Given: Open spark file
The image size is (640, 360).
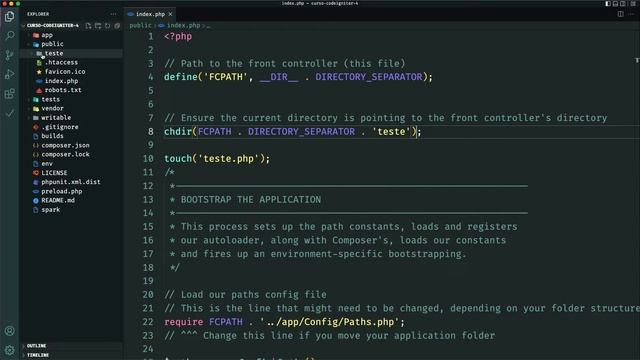Looking at the screenshot, I should [50, 210].
